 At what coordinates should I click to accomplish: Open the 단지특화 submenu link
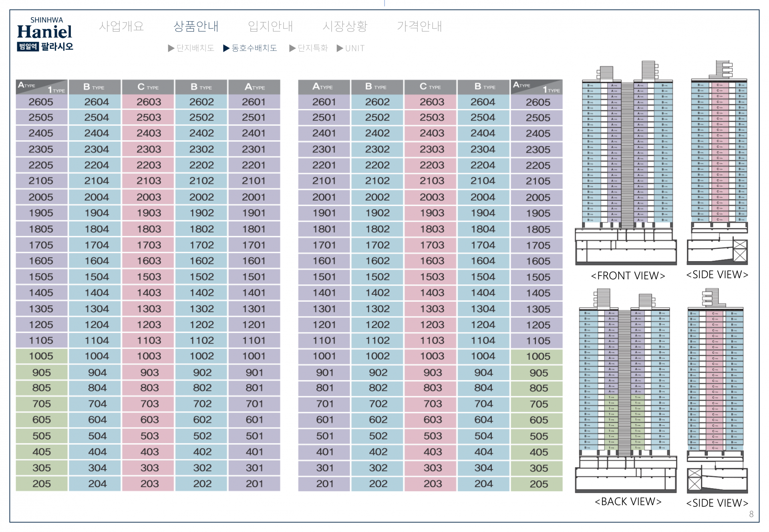click(313, 48)
